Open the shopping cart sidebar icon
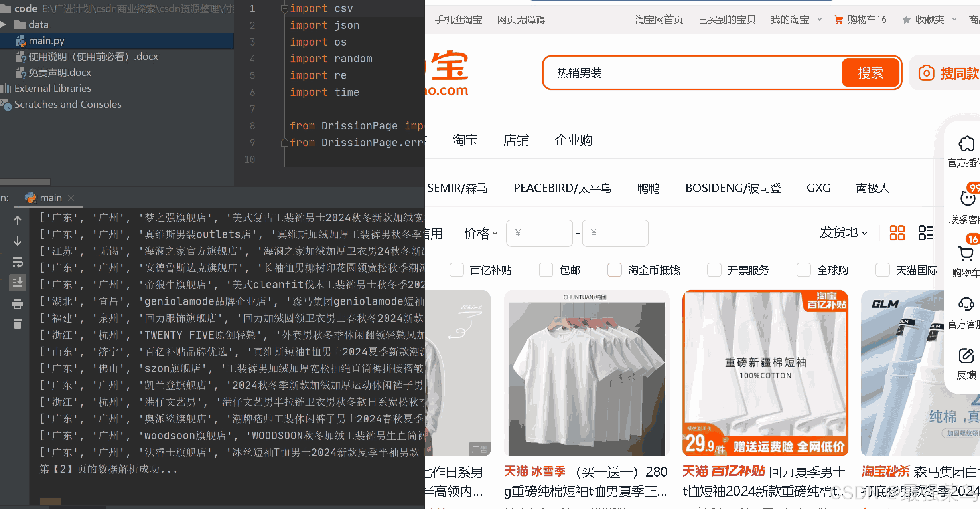980x509 pixels. (x=966, y=254)
